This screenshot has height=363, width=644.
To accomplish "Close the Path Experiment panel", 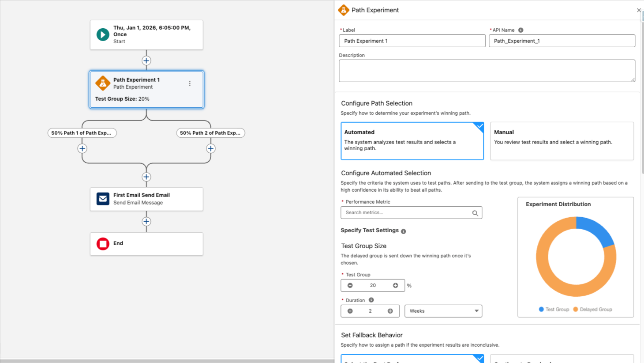I will click(638, 10).
